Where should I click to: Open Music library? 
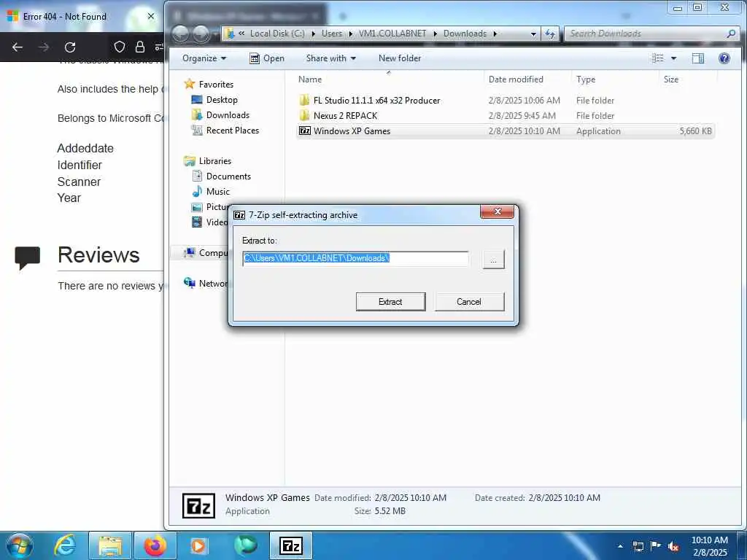point(217,192)
